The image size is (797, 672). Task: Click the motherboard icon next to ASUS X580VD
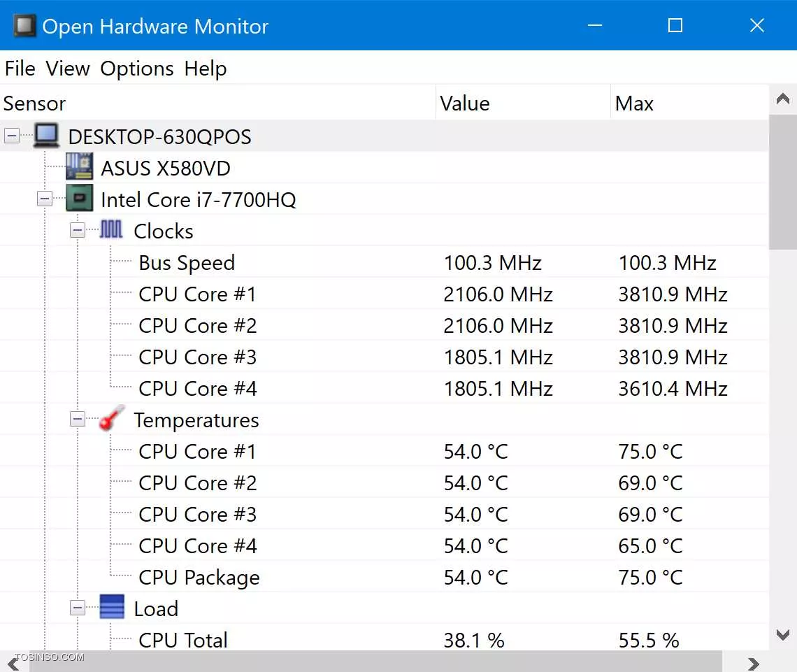tap(79, 166)
